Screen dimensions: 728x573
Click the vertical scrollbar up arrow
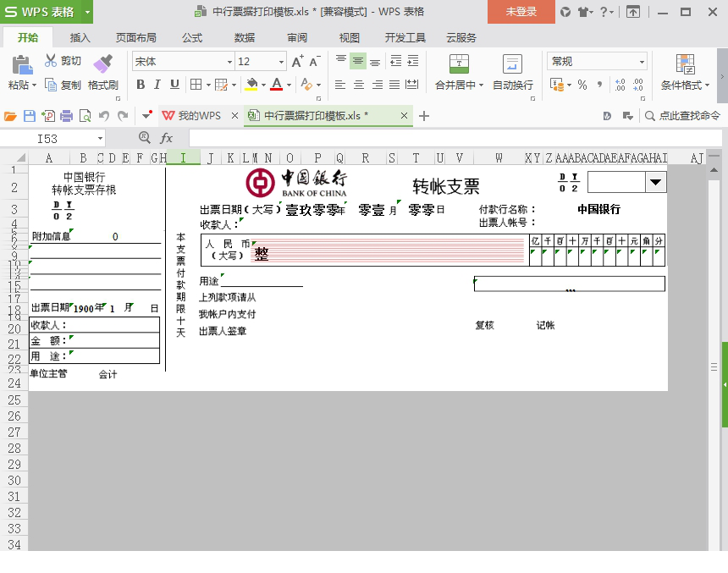714,170
